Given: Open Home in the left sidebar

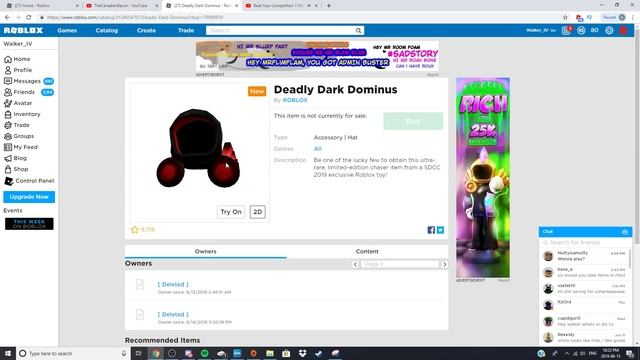Looking at the screenshot, I should pos(17,59).
